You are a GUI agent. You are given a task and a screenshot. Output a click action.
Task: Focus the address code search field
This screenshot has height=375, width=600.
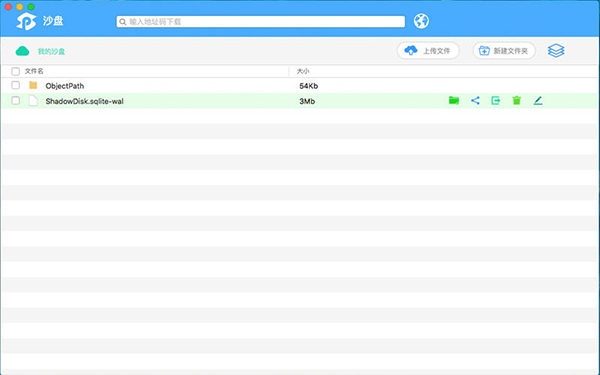[x=261, y=22]
